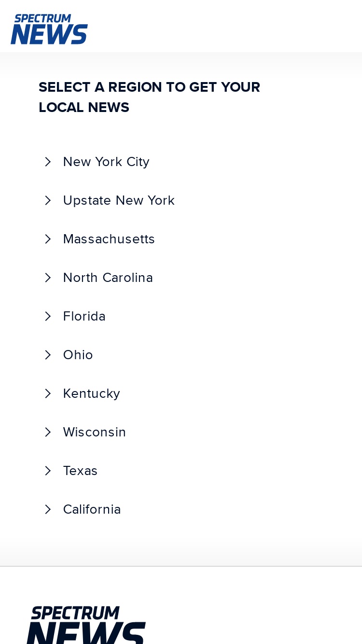Viewport: 362px width, 644px height.
Task: Click the chevron beside New York City
Action: [48, 162]
